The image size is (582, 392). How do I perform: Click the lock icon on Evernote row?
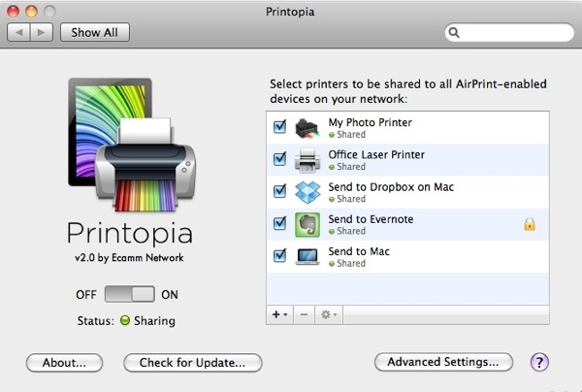(530, 224)
